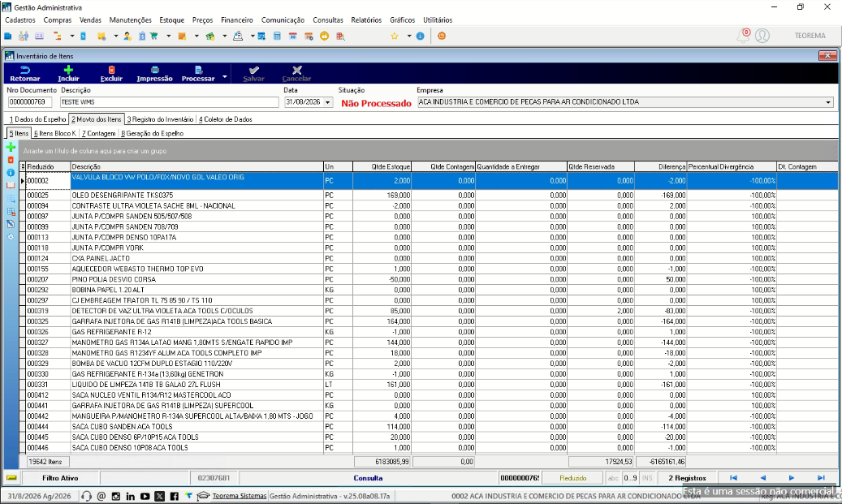Viewport: 842px width, 504px height.
Task: Open the Geração do Espelho sub-tab
Action: [152, 133]
